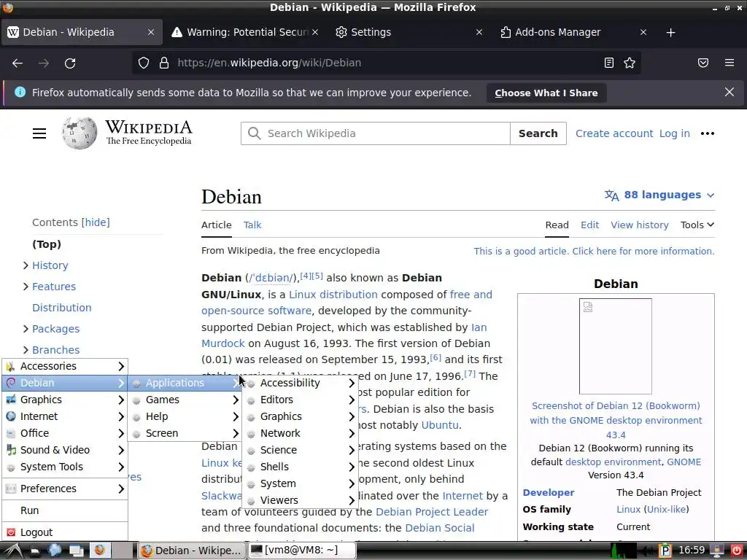Open the Accessibility submenu
Viewport: 747px width, 560px height.
(301, 383)
